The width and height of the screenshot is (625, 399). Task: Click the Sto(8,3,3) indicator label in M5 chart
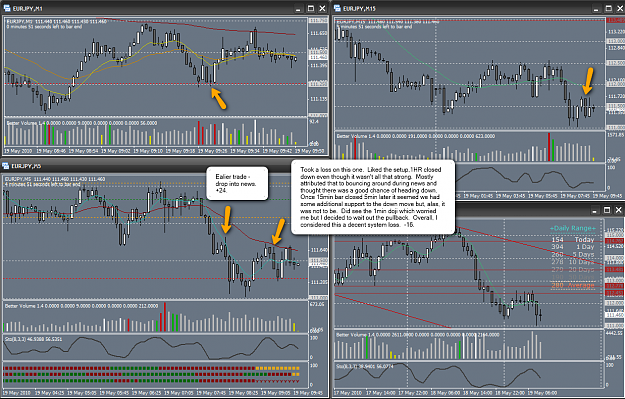(33, 339)
